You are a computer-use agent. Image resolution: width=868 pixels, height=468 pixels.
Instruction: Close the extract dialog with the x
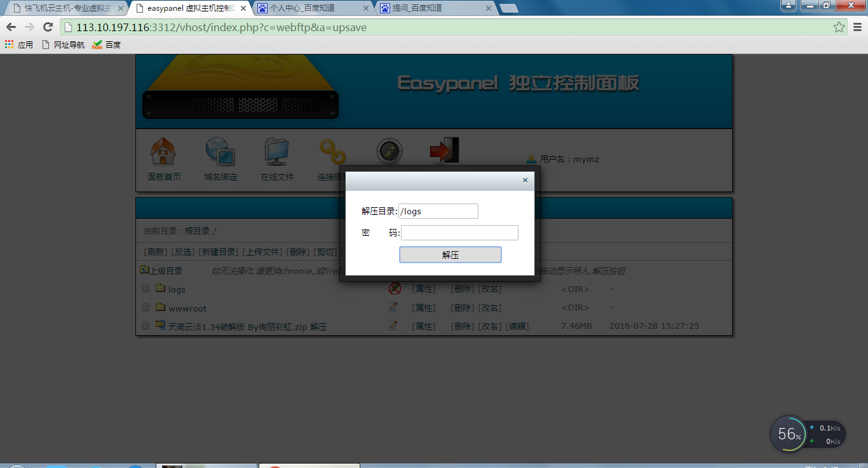525,181
